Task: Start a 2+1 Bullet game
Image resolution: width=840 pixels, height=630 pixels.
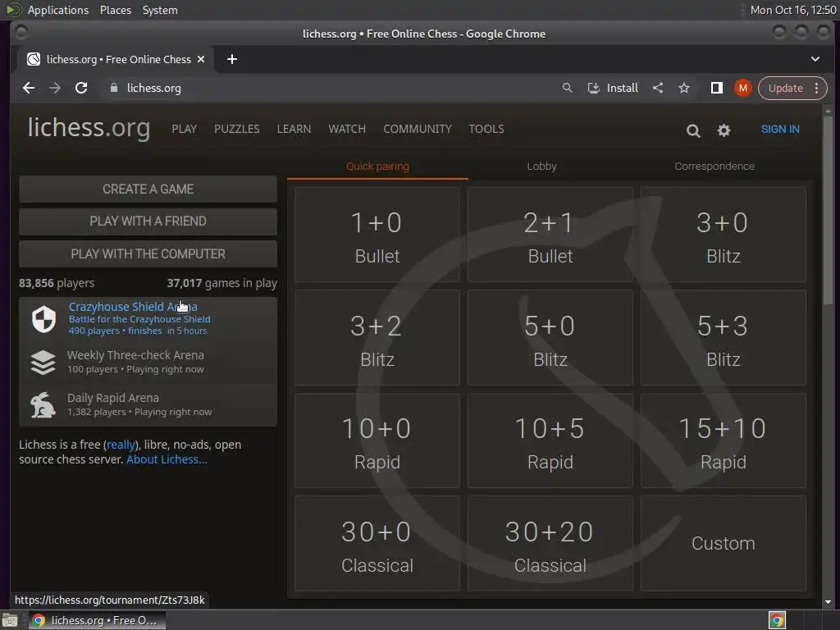Action: 550,235
